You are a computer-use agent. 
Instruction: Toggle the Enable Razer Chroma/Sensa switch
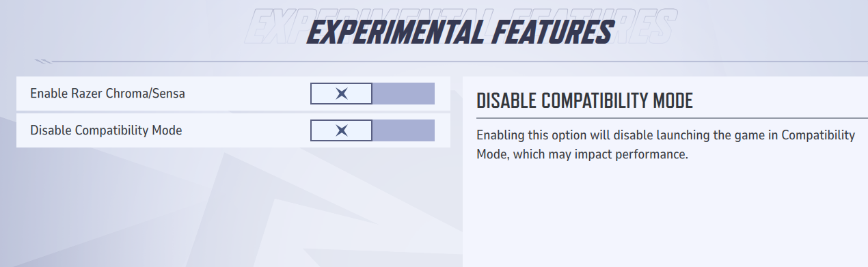372,94
